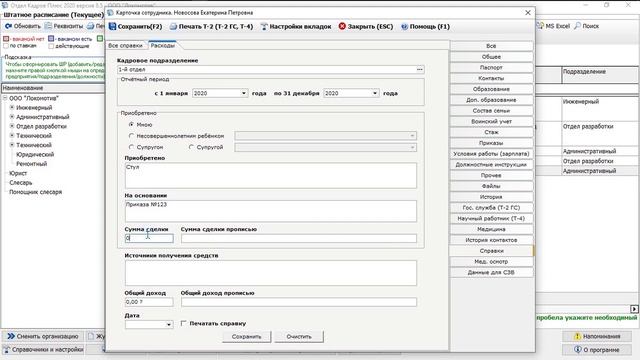Click the printer icon for Печать Т-2

(x=173, y=27)
